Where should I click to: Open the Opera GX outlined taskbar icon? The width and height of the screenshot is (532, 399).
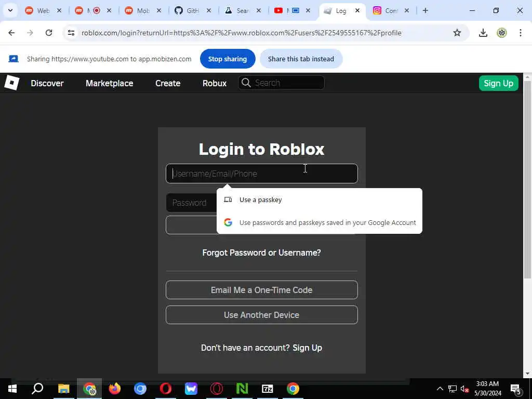click(217, 389)
